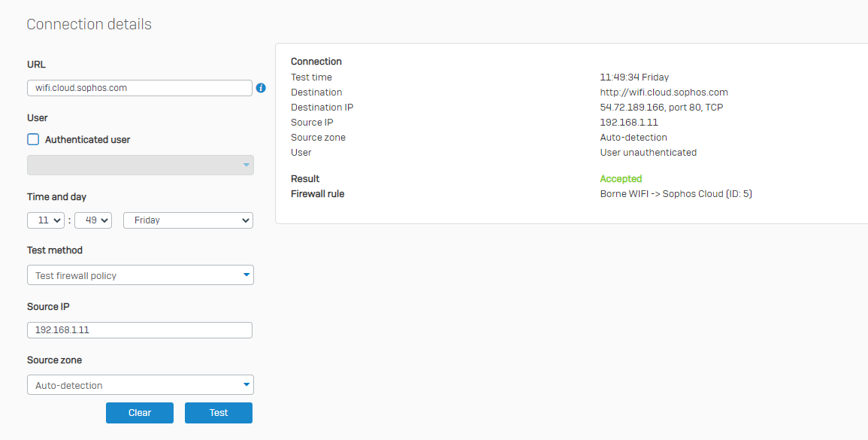Click the Time and day label
This screenshot has width=868, height=440.
[x=56, y=197]
